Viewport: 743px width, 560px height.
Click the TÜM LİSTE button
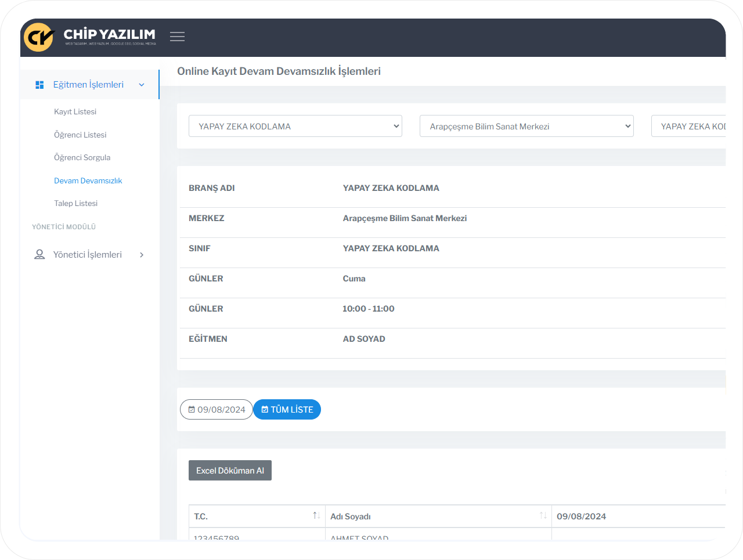pos(287,409)
